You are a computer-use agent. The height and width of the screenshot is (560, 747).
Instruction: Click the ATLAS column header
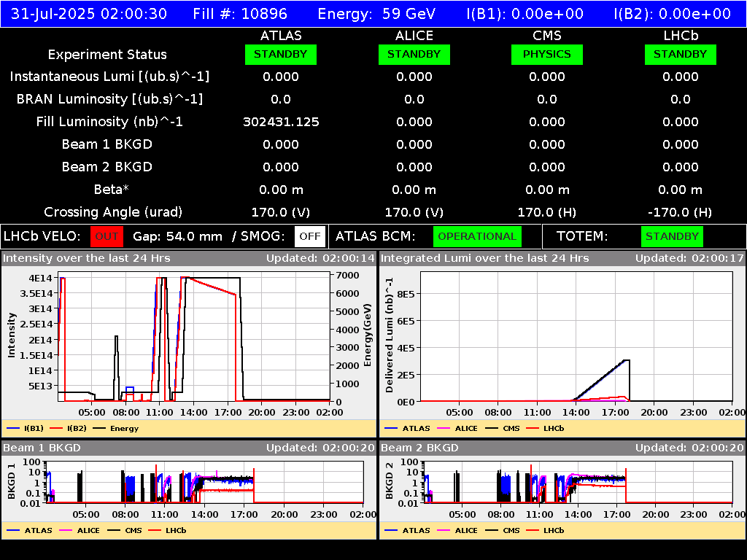(281, 36)
